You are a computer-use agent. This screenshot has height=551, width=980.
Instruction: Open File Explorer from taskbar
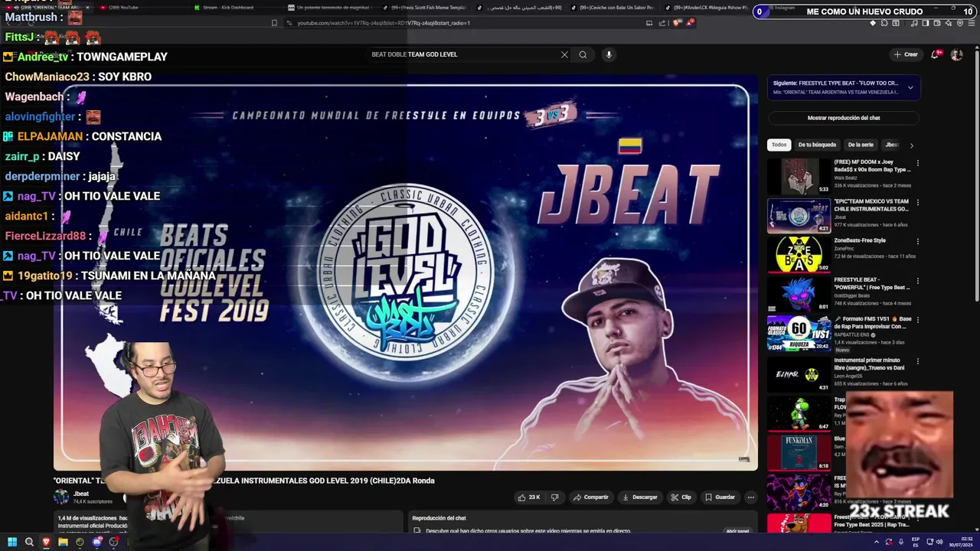click(x=63, y=542)
